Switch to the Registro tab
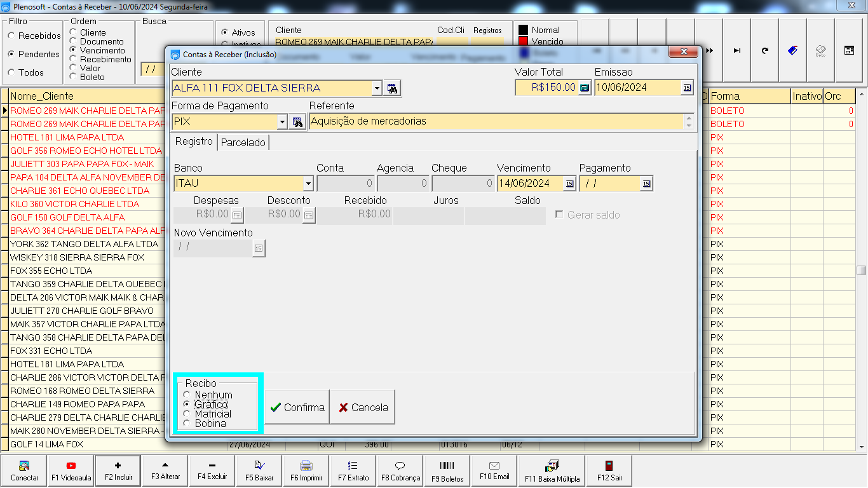The height and width of the screenshot is (488, 868). (194, 142)
